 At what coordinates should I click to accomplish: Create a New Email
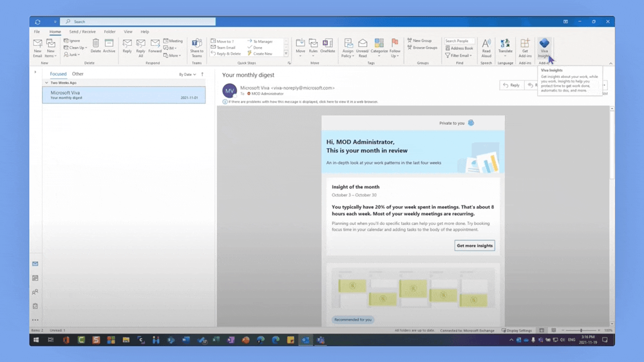pyautogui.click(x=37, y=48)
